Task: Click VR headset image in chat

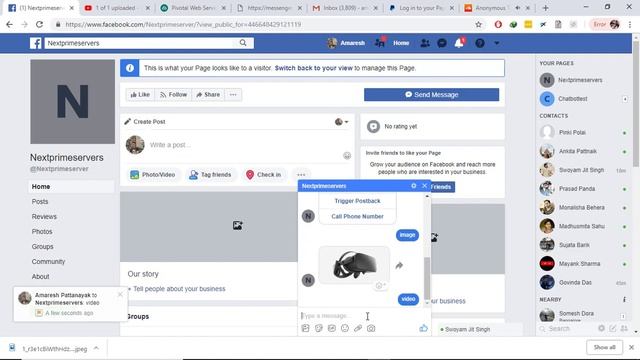Action: coord(354,265)
